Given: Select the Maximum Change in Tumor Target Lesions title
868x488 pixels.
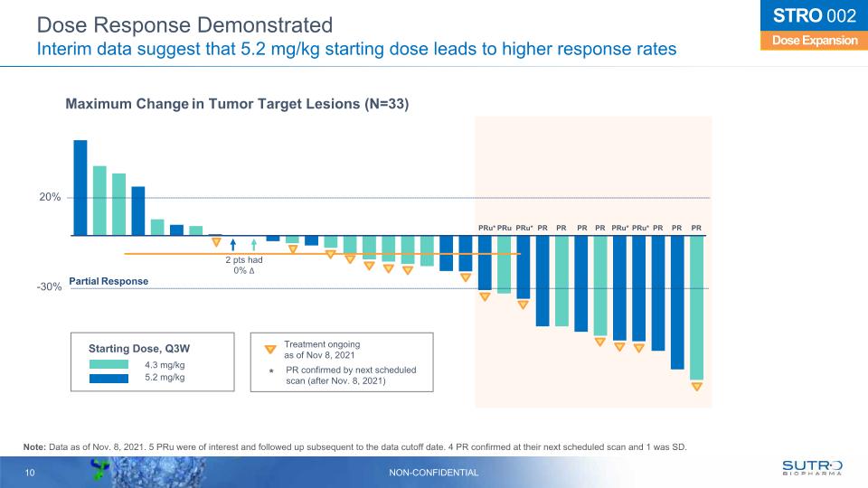Looking at the screenshot, I should point(237,105).
